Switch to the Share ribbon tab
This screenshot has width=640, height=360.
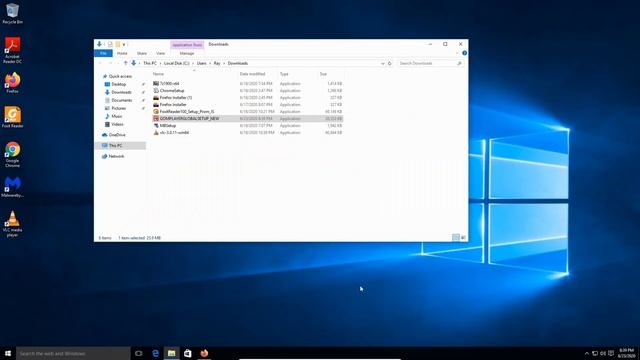click(x=142, y=53)
